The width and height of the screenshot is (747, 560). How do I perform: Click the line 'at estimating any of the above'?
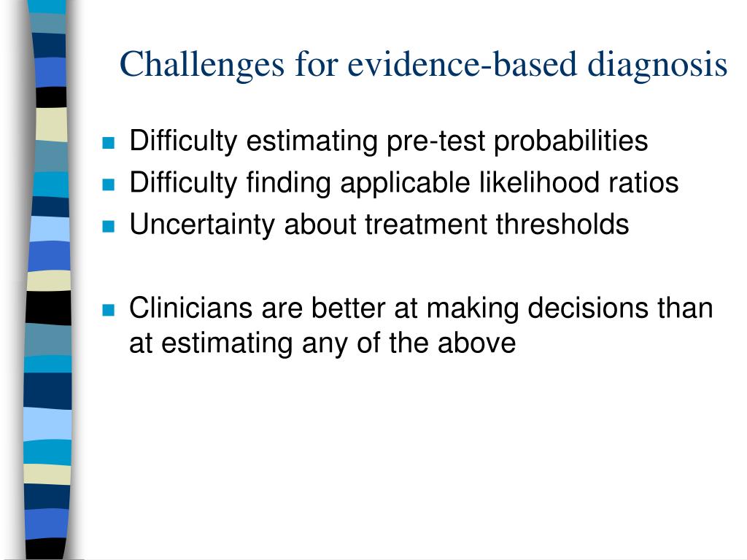coord(322,343)
